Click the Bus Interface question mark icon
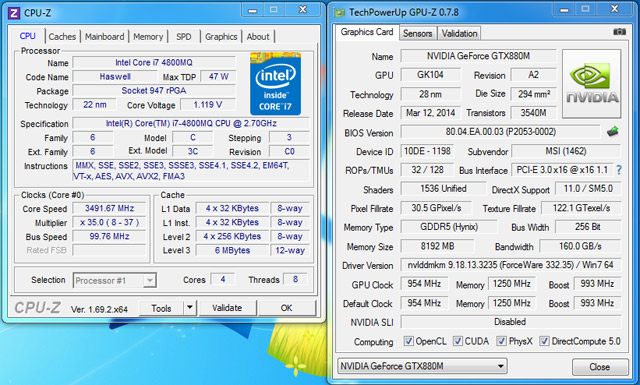This screenshot has width=640, height=385. click(x=619, y=170)
